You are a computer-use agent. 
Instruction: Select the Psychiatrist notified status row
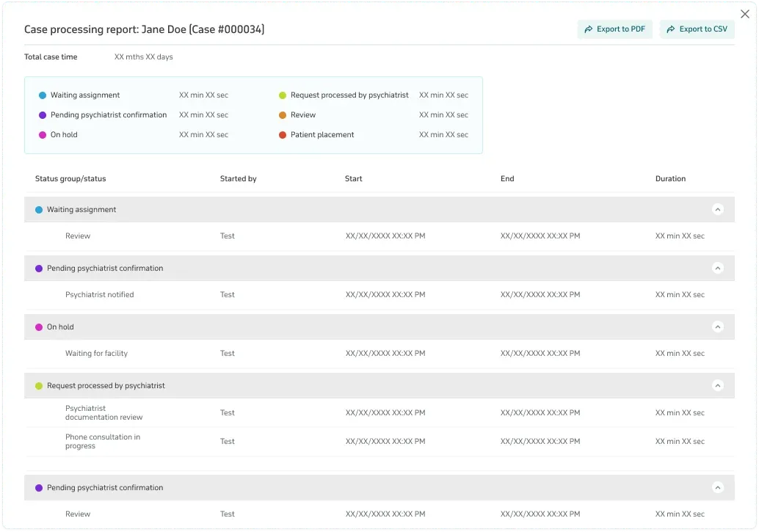coord(379,295)
